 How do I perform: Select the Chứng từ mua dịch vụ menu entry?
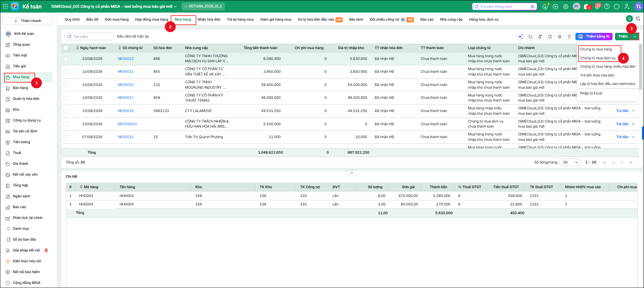click(x=598, y=58)
